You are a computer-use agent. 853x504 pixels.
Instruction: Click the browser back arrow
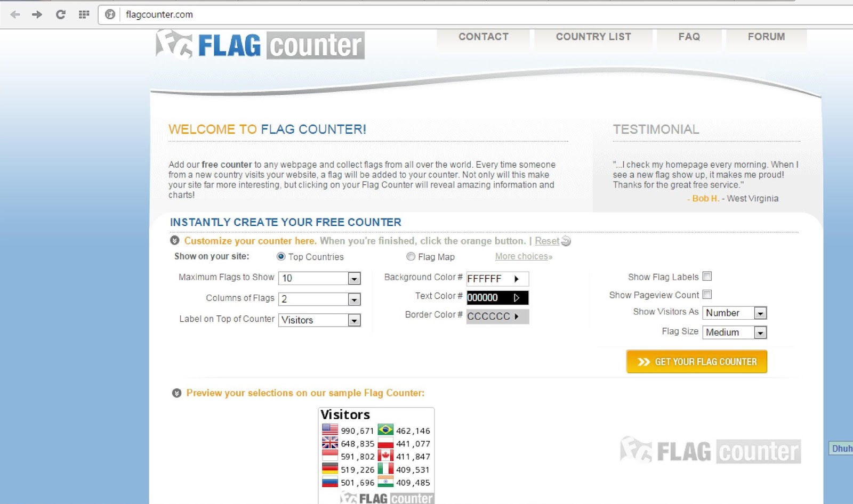[15, 14]
